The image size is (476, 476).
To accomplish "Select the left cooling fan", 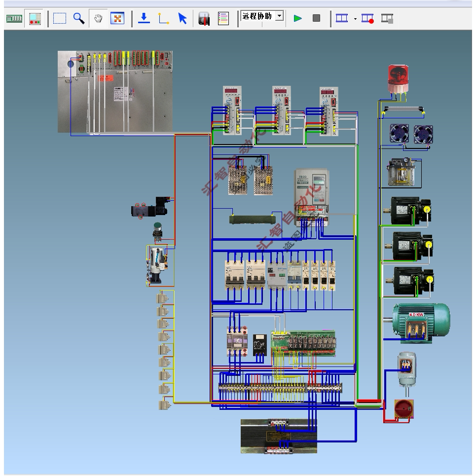I will (x=399, y=134).
